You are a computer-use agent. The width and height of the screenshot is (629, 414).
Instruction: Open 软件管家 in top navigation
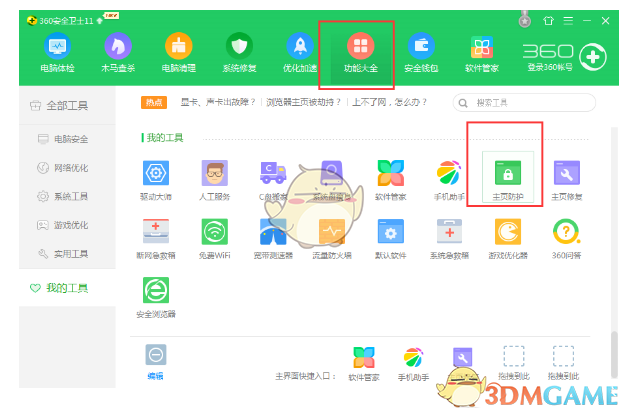[481, 53]
